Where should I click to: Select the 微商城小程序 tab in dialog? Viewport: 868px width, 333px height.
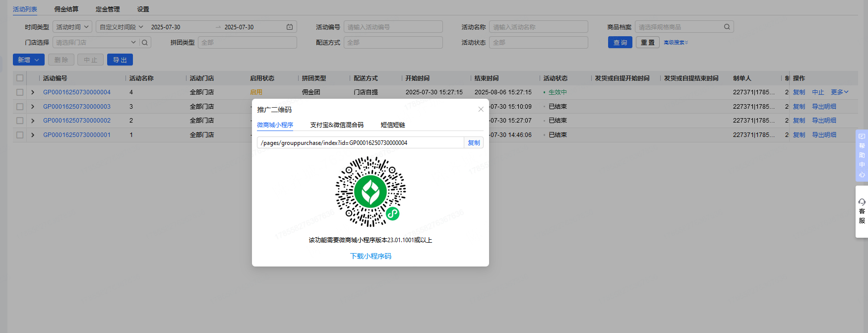[x=275, y=125]
